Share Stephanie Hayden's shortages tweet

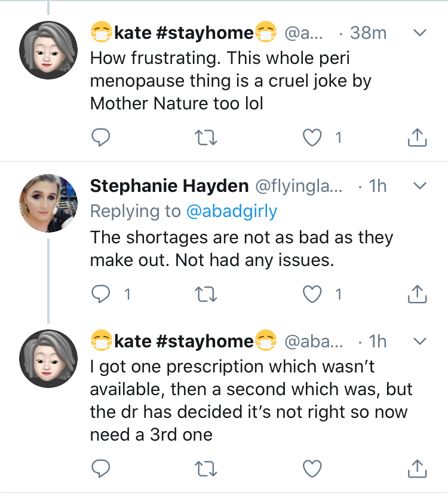tap(418, 294)
